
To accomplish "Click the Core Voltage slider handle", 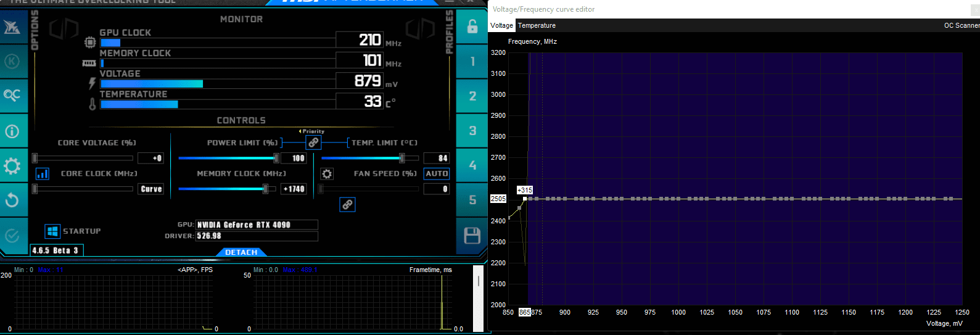I will click(35, 159).
